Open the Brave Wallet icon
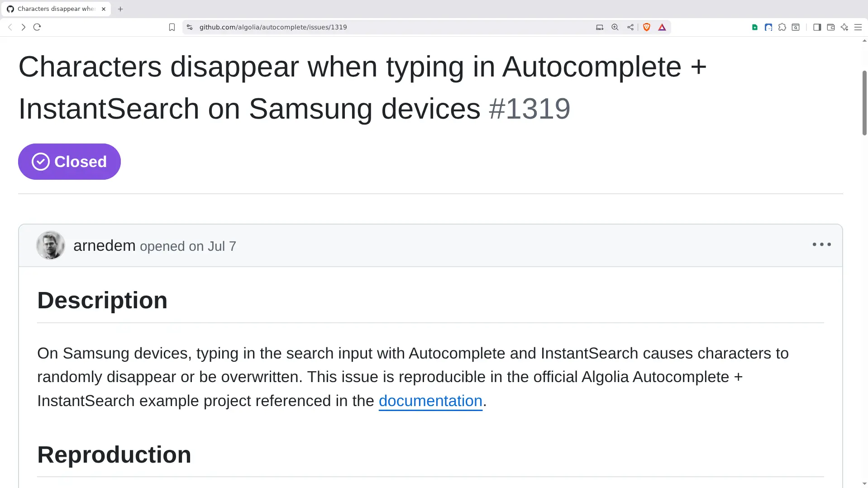This screenshot has height=488, width=868. click(830, 27)
